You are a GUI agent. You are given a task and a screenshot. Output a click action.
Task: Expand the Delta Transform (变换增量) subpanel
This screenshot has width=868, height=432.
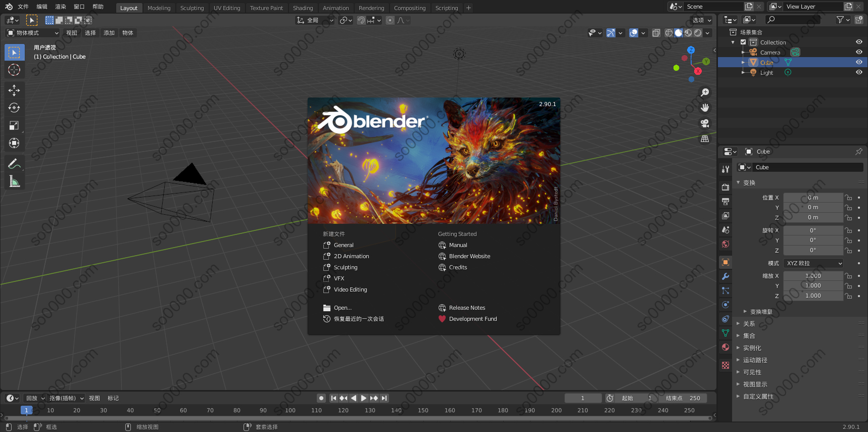point(761,312)
